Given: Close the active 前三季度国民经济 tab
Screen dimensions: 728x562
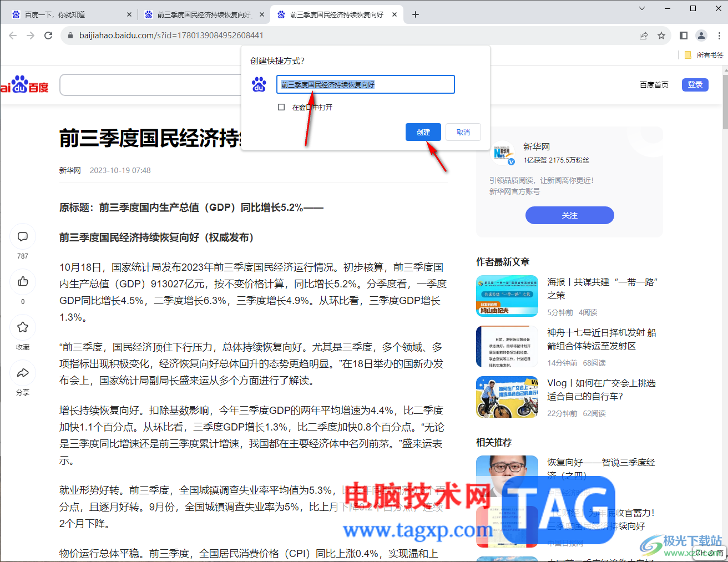Looking at the screenshot, I should tap(395, 14).
